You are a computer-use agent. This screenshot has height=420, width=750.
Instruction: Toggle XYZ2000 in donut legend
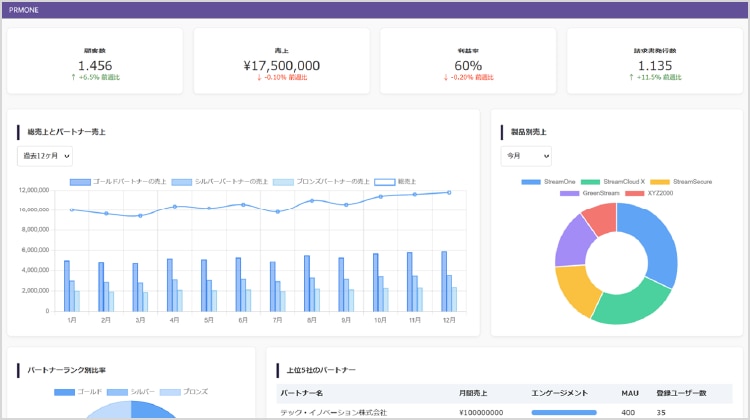pos(650,192)
